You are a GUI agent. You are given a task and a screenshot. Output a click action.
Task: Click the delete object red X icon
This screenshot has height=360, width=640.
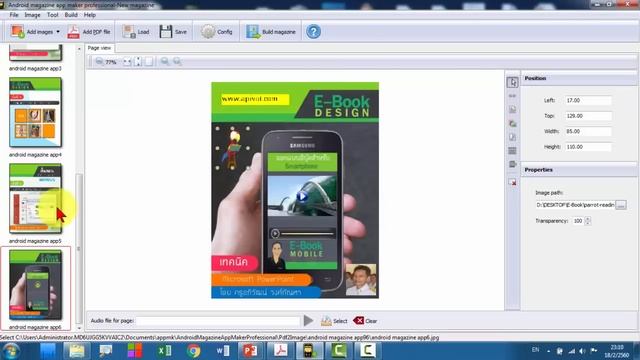[x=513, y=182]
